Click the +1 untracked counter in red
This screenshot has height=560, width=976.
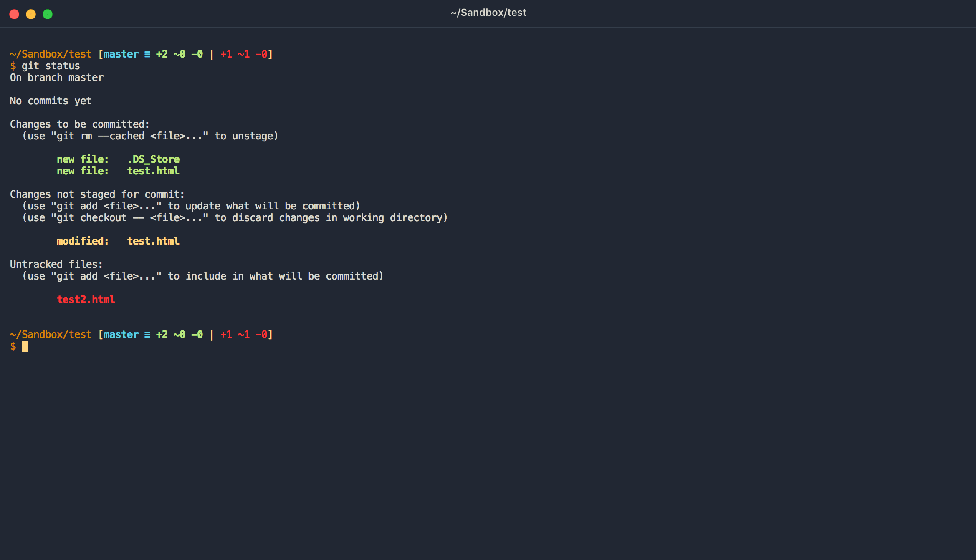point(226,54)
